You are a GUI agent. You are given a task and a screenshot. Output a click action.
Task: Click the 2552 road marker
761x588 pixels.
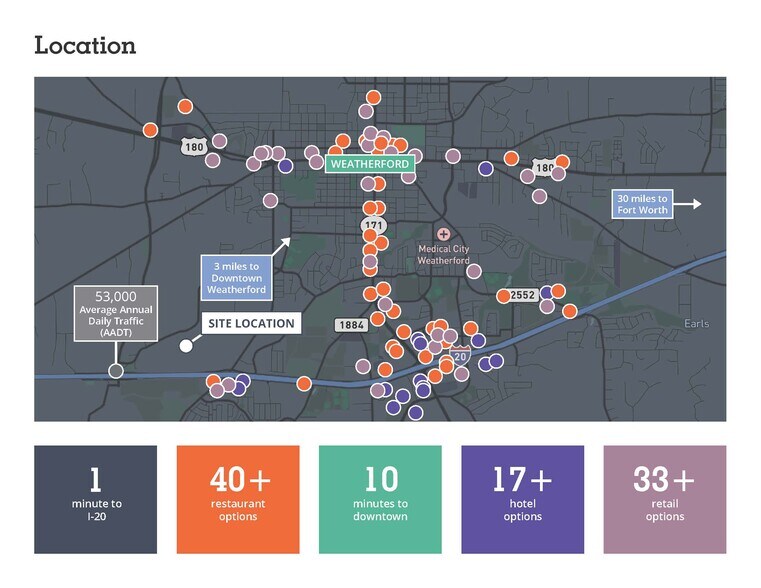[522, 295]
